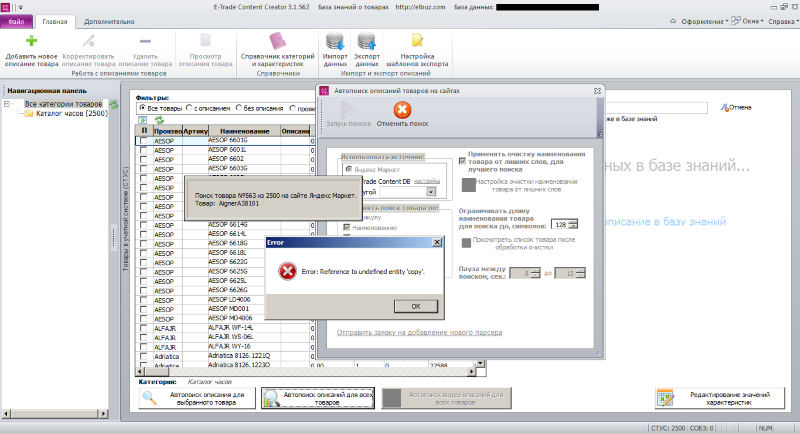Click the red error icon in Error dialog
Viewport: 800px width, 434px height.
coord(287,271)
